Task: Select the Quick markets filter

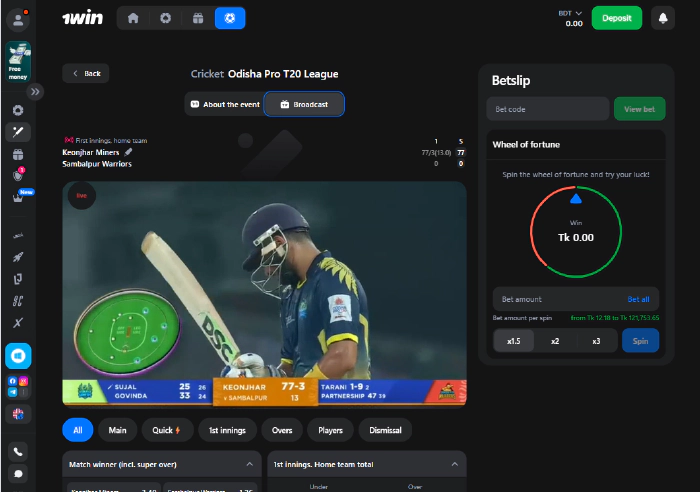Action: click(167, 430)
